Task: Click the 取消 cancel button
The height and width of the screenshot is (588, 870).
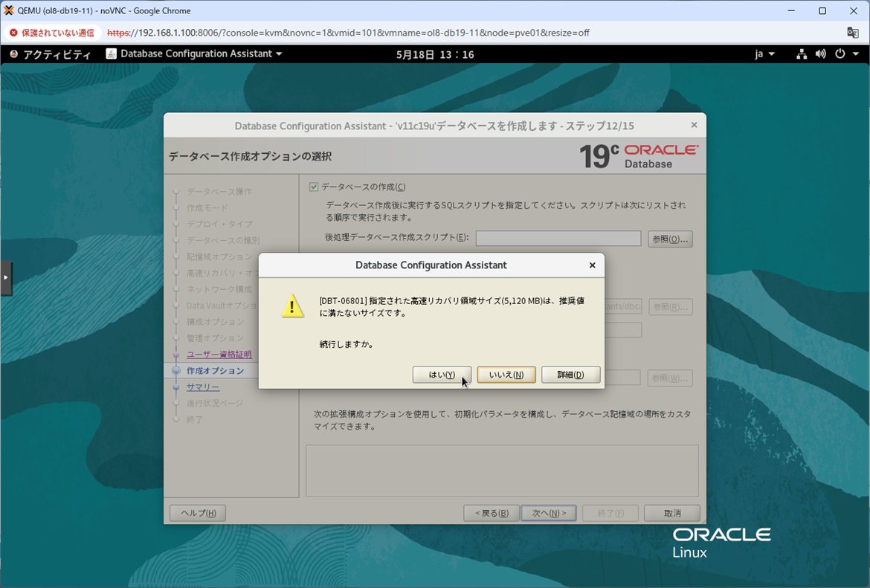Action: coord(672,513)
